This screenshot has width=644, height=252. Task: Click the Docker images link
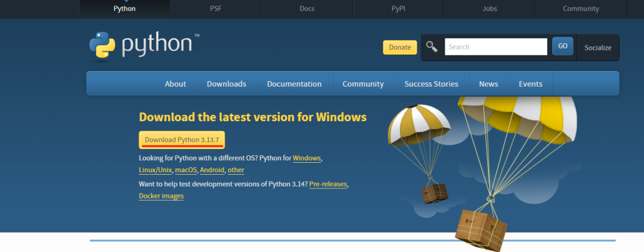(x=161, y=196)
